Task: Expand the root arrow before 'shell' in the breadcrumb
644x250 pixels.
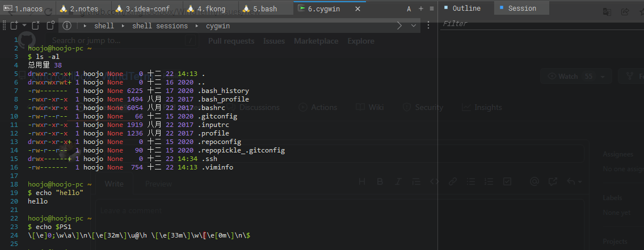Action: (x=85, y=26)
